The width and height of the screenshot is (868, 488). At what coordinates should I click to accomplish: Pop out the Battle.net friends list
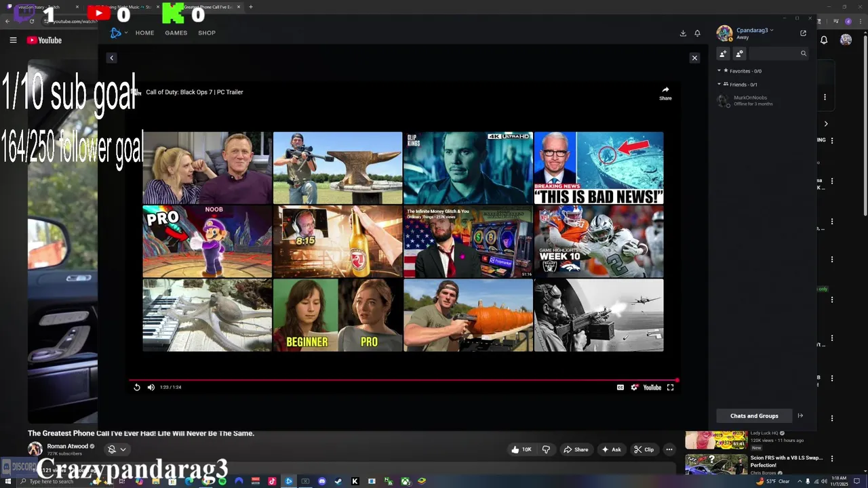pyautogui.click(x=804, y=33)
